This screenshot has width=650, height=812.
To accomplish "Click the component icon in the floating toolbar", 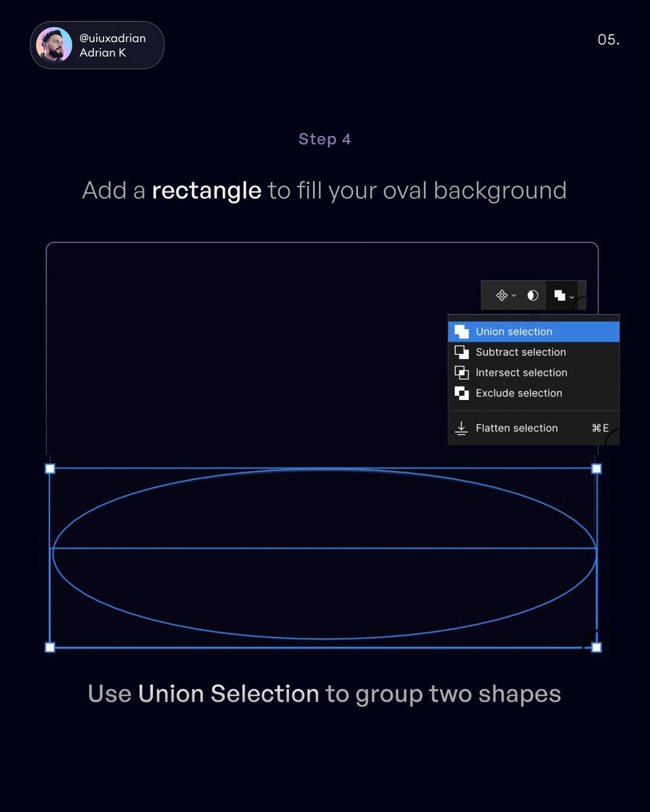I will point(500,295).
